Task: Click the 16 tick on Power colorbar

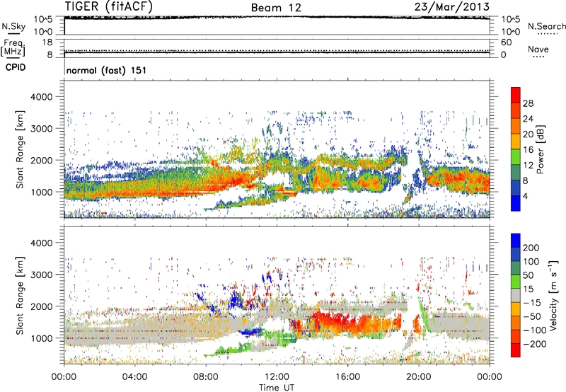Action: click(x=528, y=150)
